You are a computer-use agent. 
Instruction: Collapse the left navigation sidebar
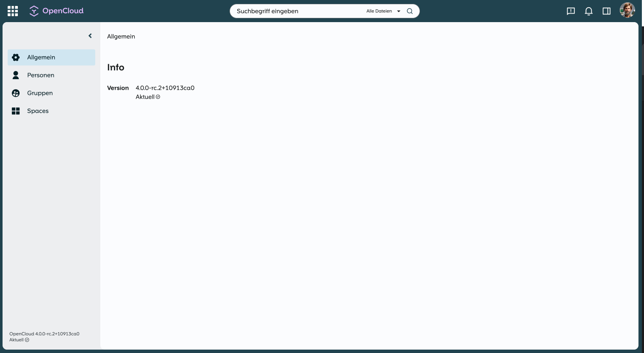pos(90,36)
